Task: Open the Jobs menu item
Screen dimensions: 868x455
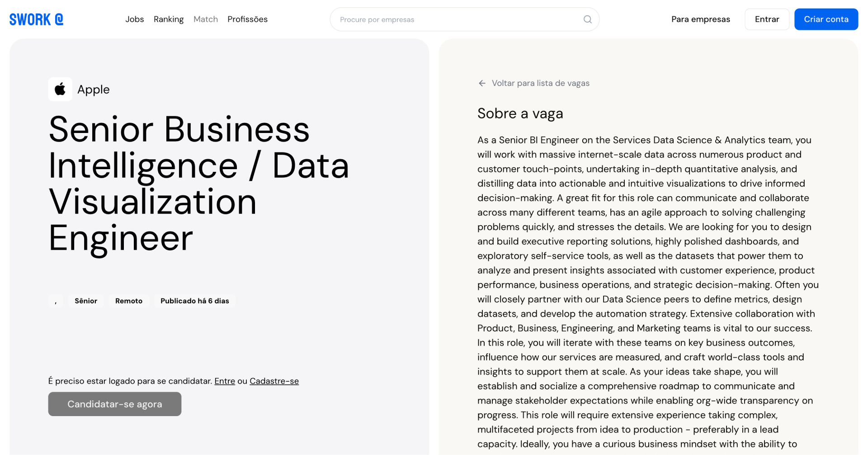Action: point(134,19)
